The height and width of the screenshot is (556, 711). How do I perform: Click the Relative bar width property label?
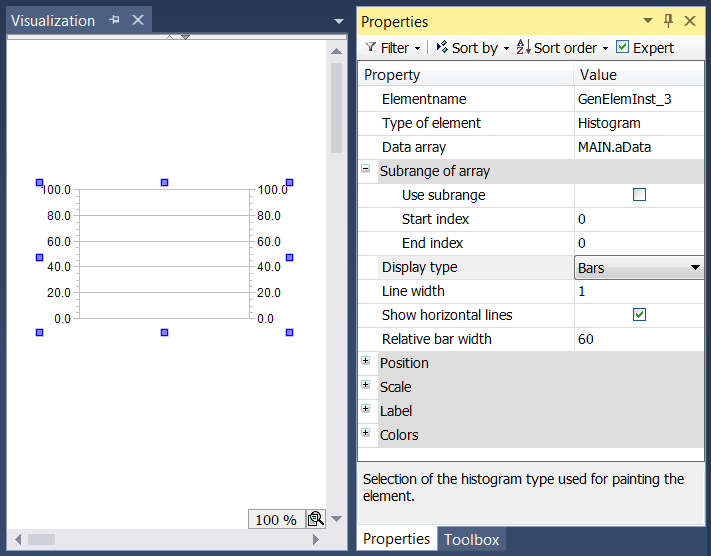[x=437, y=339]
